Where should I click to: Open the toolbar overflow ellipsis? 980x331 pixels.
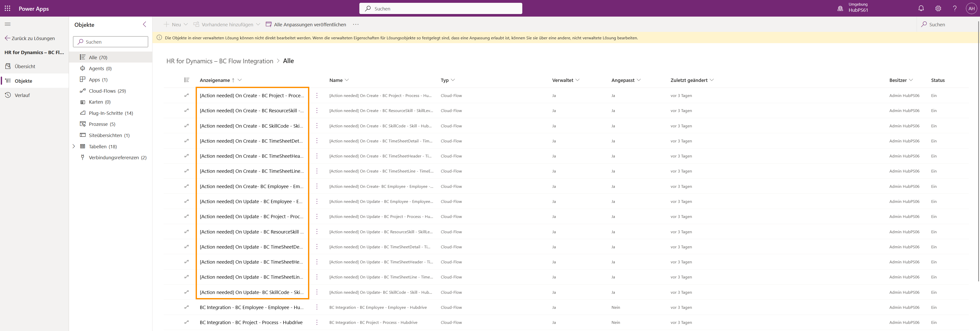tap(356, 25)
